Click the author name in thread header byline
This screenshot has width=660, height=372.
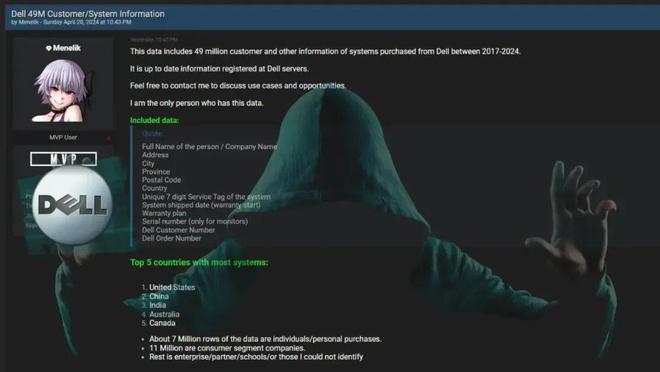tap(29, 22)
